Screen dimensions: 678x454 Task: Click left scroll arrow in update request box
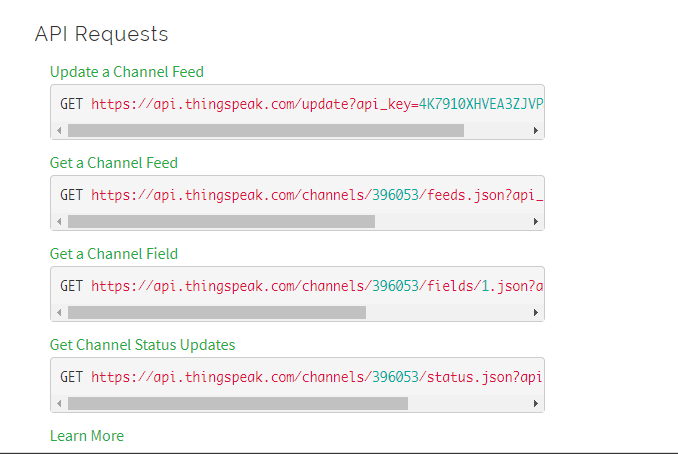59,131
